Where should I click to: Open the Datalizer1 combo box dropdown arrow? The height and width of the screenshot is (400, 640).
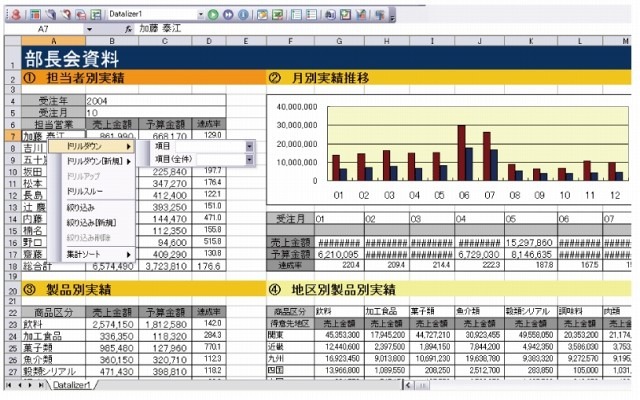click(200, 15)
